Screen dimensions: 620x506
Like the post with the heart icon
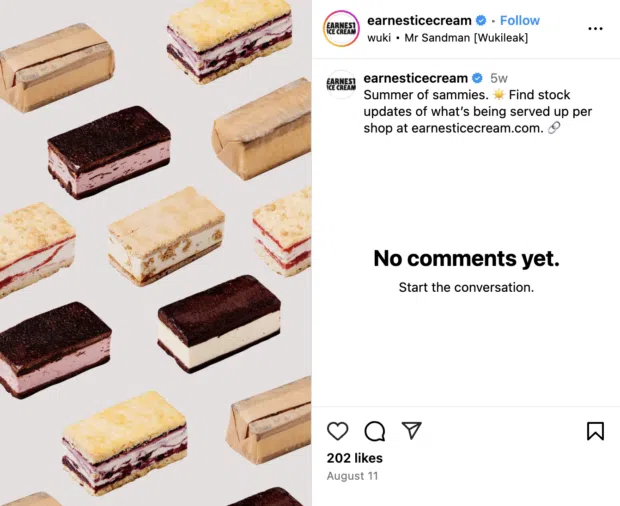pos(338,430)
